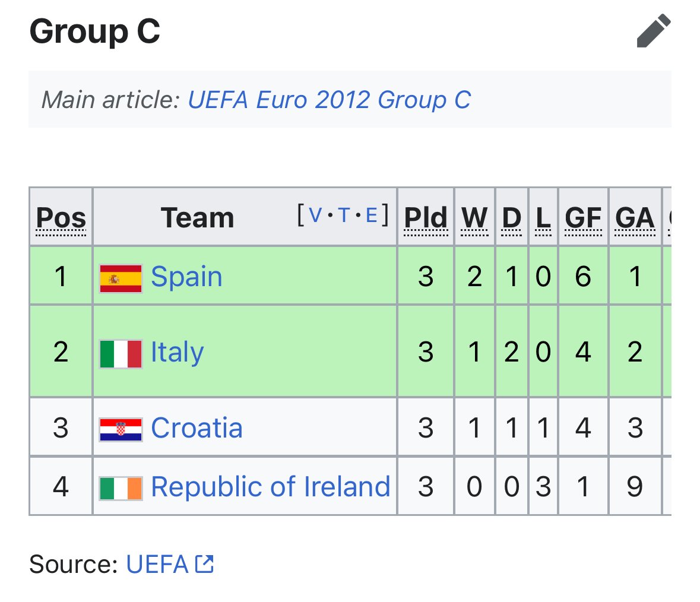This screenshot has height=602, width=700.
Task: Click the Spain flag icon
Action: pyautogui.click(x=121, y=278)
